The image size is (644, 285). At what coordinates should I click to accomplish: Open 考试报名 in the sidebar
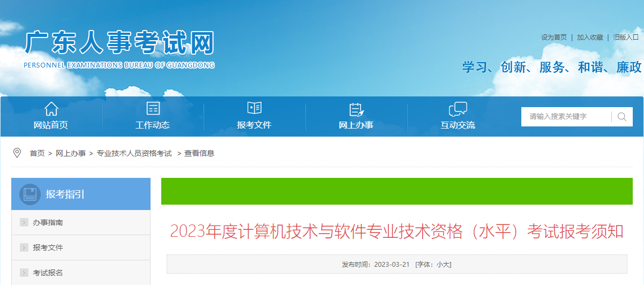pyautogui.click(x=48, y=273)
